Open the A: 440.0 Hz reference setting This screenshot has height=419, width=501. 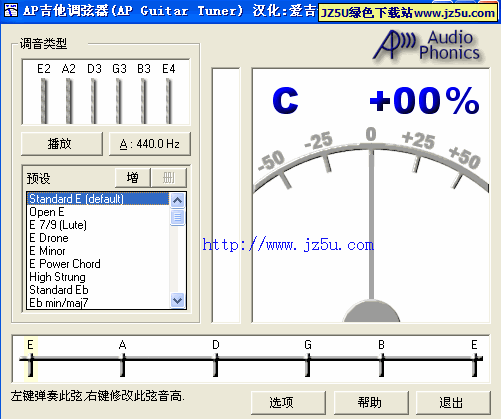click(150, 144)
